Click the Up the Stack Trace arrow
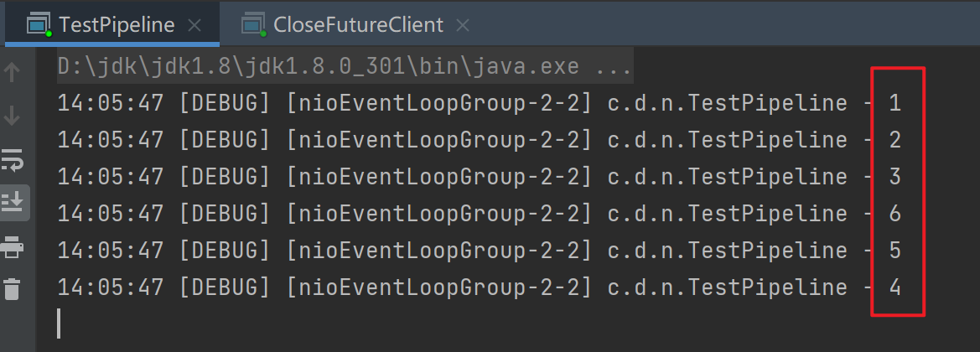Image resolution: width=980 pixels, height=352 pixels. pos(13,73)
